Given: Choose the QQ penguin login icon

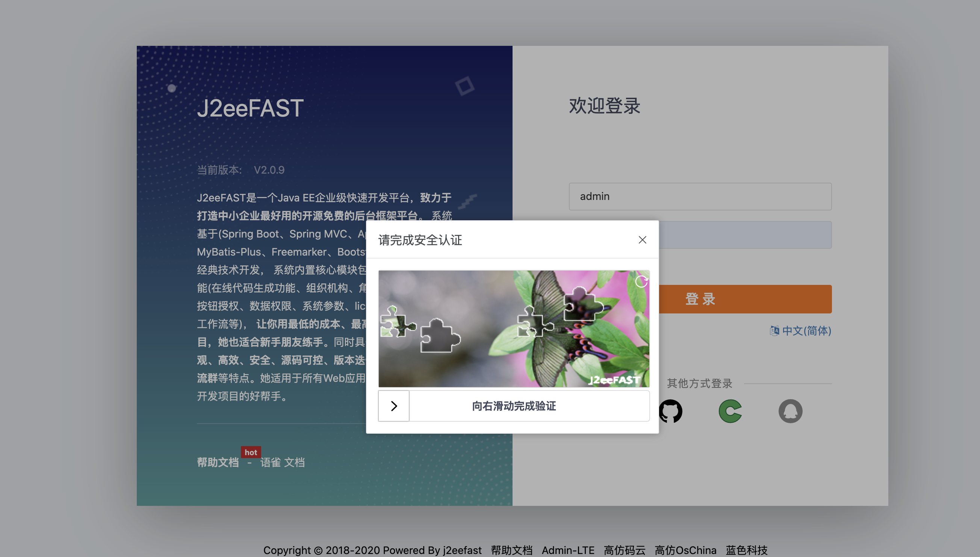Looking at the screenshot, I should click(790, 411).
